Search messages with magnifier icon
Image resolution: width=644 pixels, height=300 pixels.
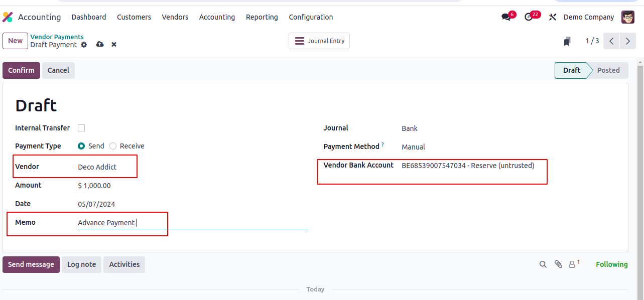[543, 264]
